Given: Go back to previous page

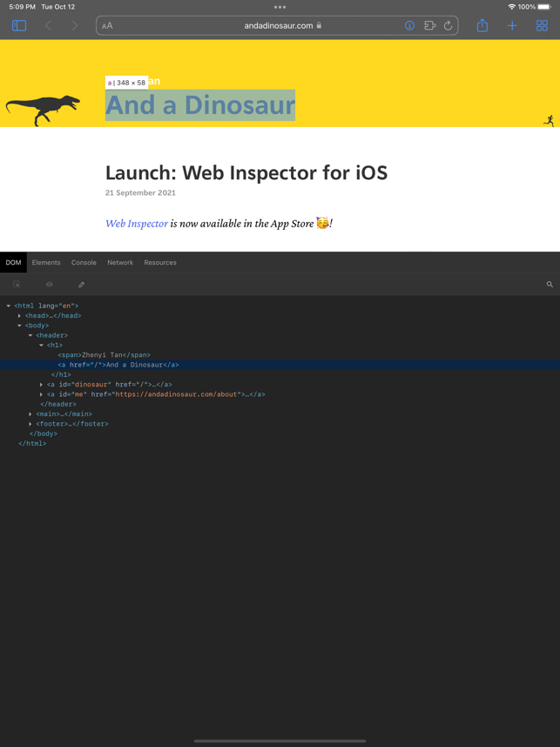Looking at the screenshot, I should (x=48, y=26).
